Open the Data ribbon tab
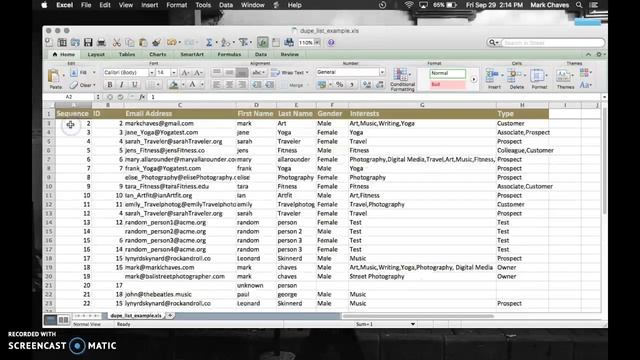Viewport: 640px width, 360px height. coord(261,54)
